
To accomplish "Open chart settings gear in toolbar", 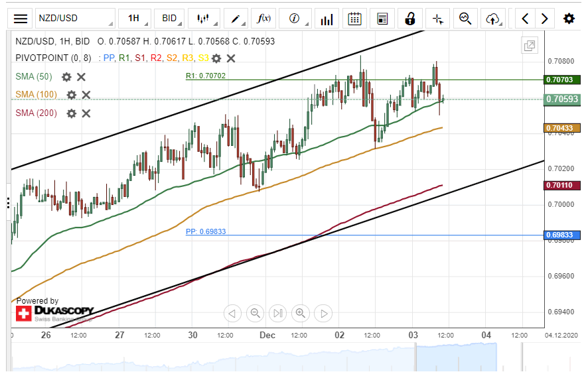I will [x=569, y=19].
